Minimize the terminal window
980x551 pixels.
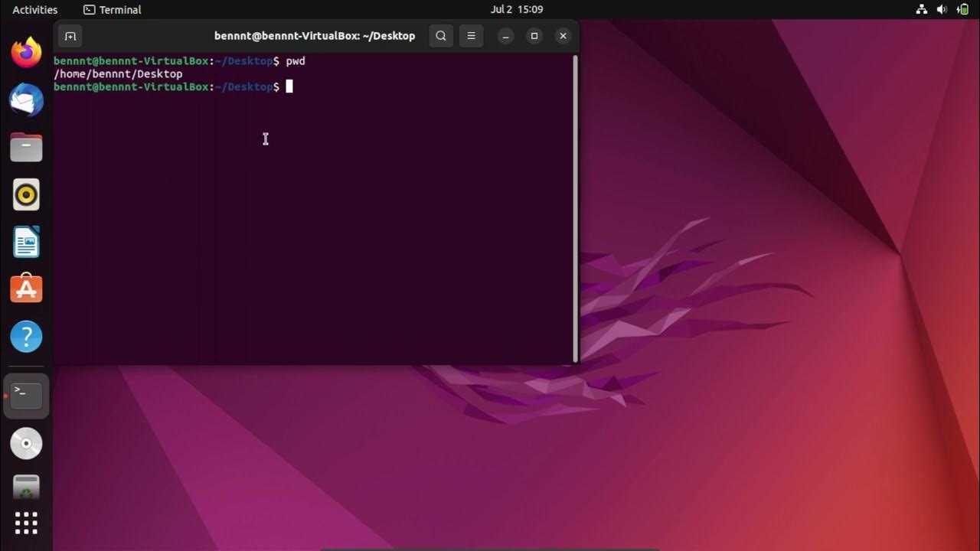click(x=505, y=36)
